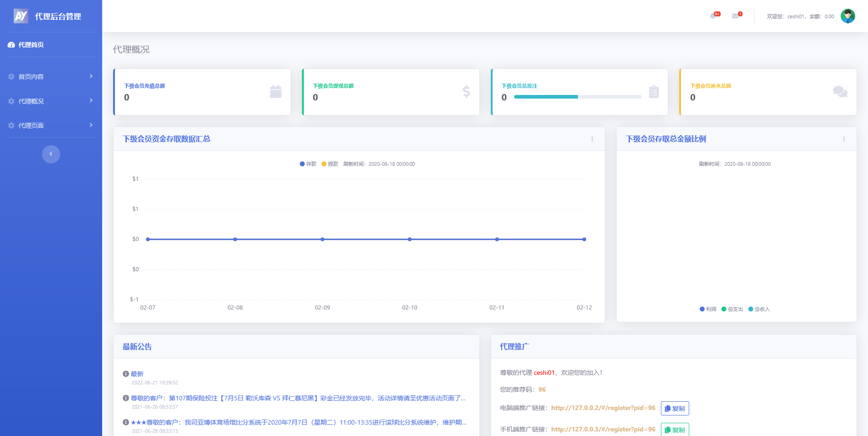Expand the 代理概况 sidebar menu
Screen dimensions: 868x436
coord(50,101)
